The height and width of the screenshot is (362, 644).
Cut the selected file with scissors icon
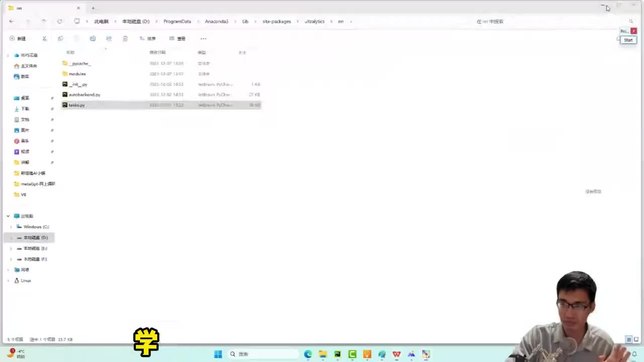44,38
